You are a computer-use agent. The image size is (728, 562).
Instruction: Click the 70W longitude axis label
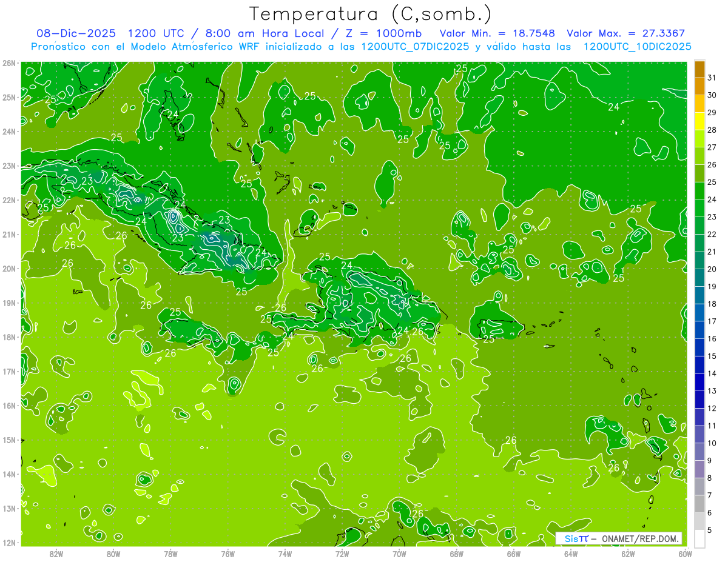399,554
